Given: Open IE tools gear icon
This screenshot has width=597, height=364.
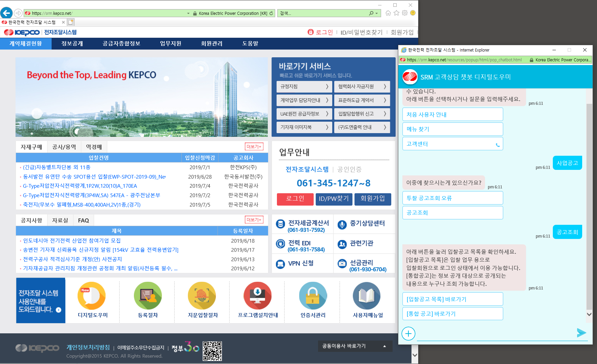Looking at the screenshot, I should point(405,13).
